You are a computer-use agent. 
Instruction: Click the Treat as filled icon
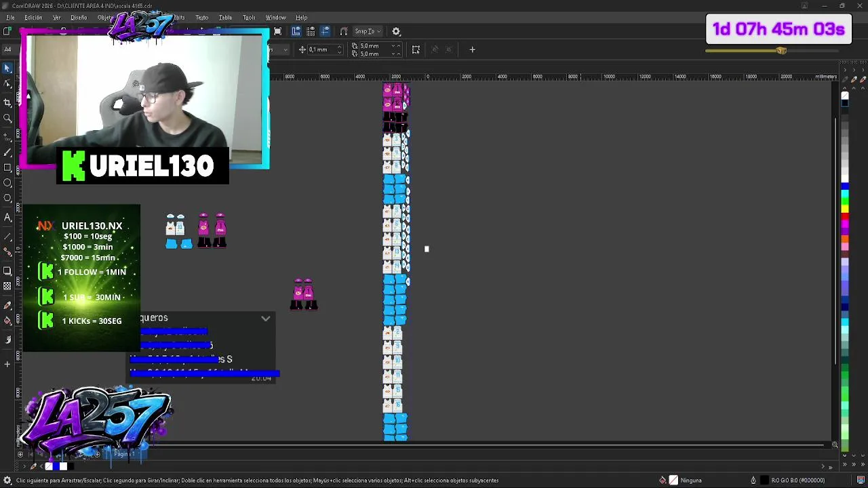pos(416,49)
